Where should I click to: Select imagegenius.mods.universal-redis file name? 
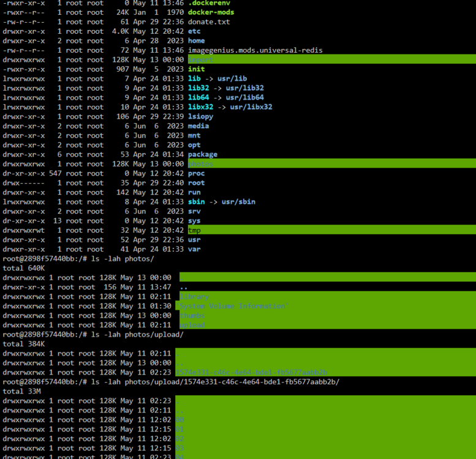point(255,50)
